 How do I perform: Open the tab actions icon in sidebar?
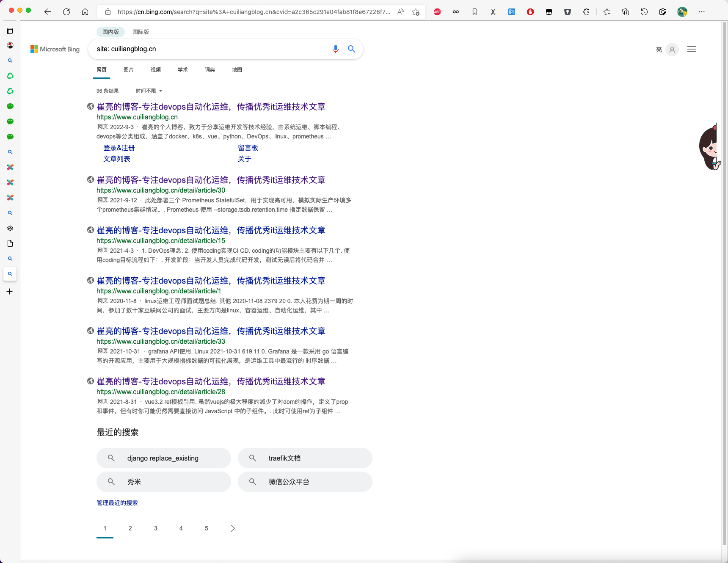(x=10, y=31)
